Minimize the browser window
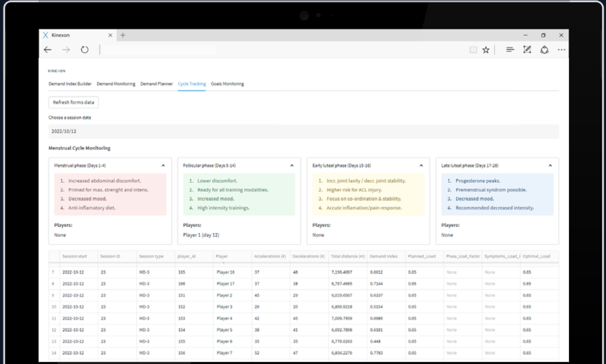 [525, 35]
